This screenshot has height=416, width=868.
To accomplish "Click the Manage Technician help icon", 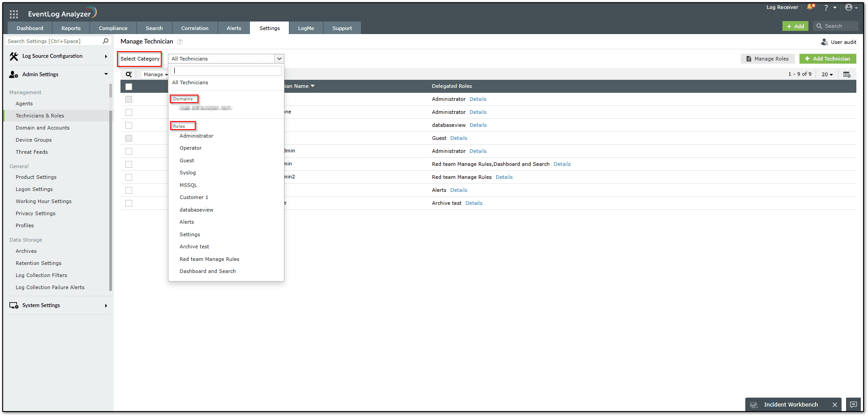I will point(180,42).
